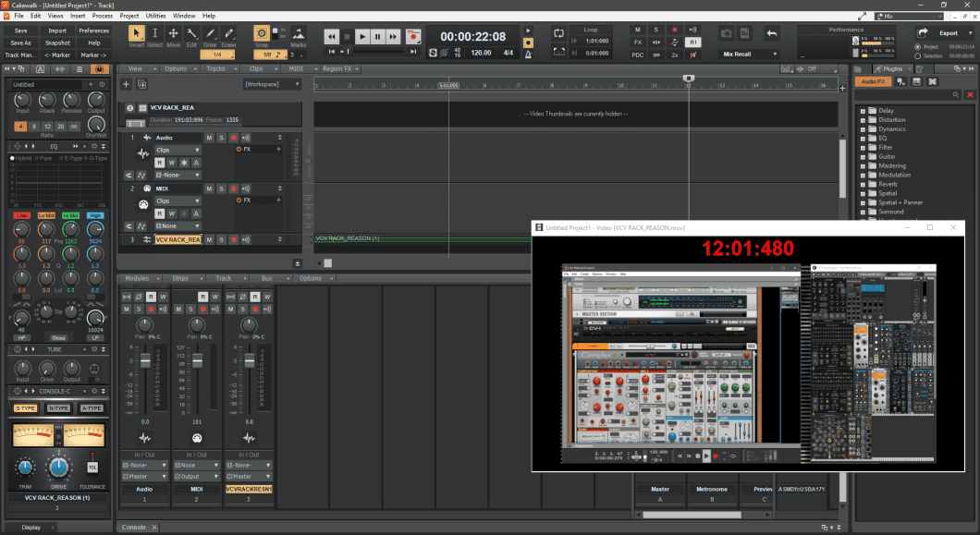Viewport: 980px width, 535px height.
Task: Open the Process menu
Action: pyautogui.click(x=103, y=16)
